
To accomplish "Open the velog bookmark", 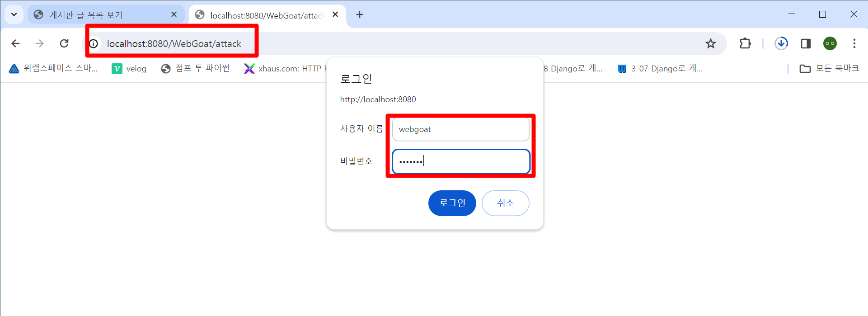I will pos(129,69).
